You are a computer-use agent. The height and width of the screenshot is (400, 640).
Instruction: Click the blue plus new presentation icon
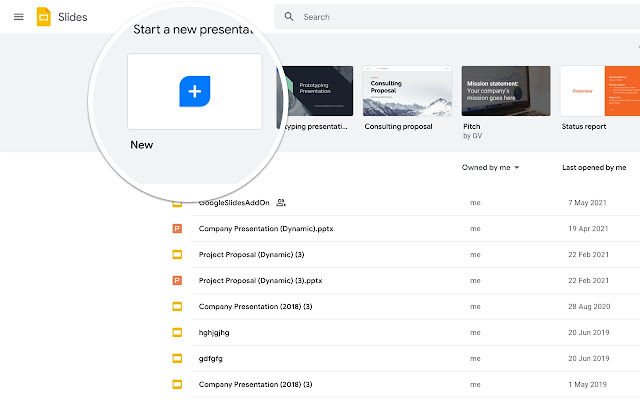(x=195, y=91)
